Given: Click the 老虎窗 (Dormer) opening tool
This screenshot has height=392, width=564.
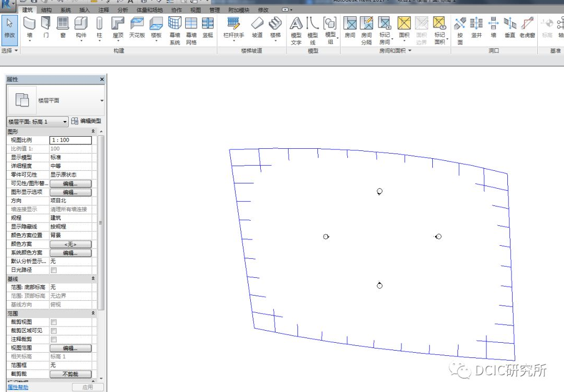Looking at the screenshot, I should point(527,27).
